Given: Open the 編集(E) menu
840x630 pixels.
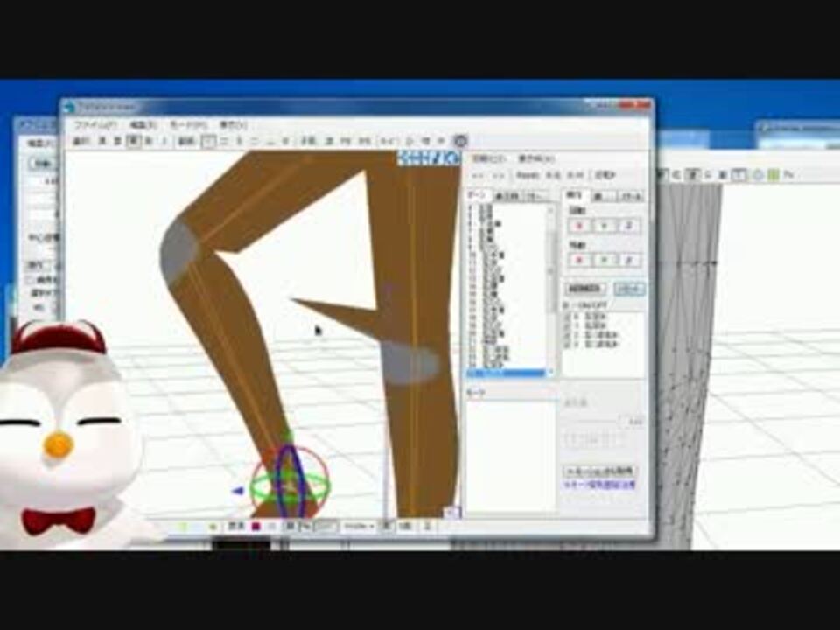Looking at the screenshot, I should [143, 124].
